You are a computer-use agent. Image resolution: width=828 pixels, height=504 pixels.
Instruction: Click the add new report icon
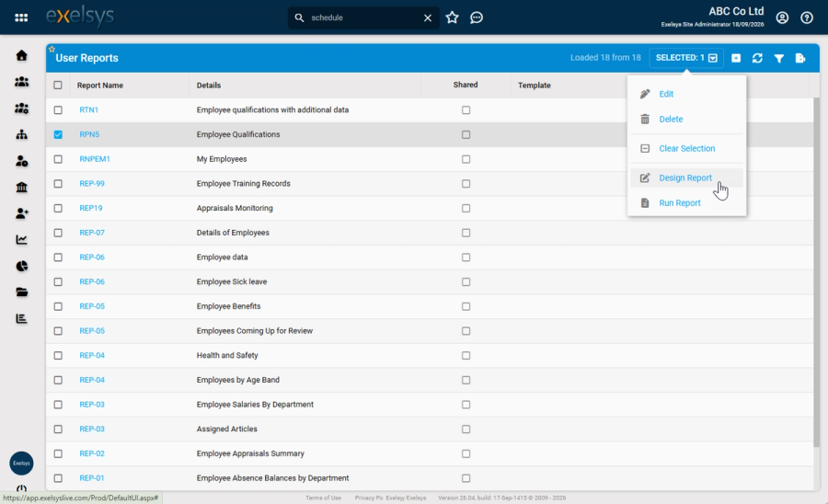(736, 58)
